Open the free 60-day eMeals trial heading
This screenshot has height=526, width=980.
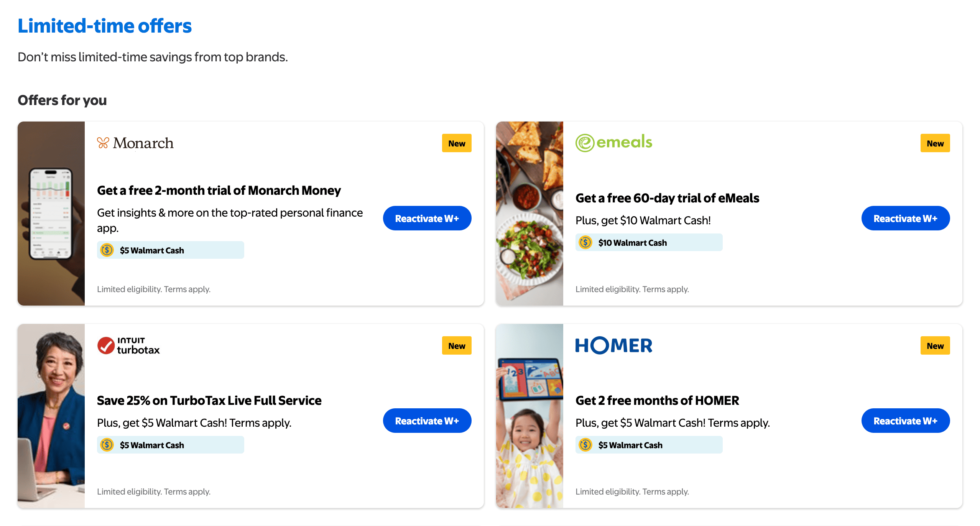(x=667, y=198)
